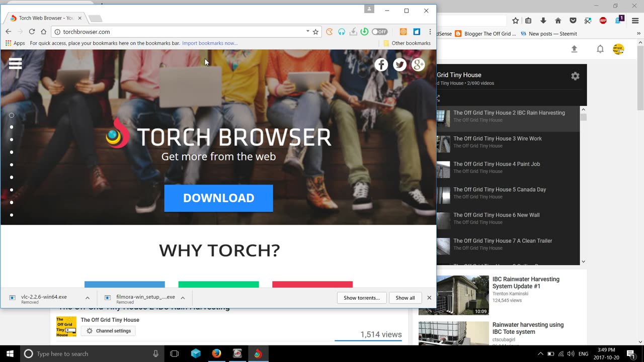
Task: Reload the torchbrowser.com page
Action: [32, 32]
